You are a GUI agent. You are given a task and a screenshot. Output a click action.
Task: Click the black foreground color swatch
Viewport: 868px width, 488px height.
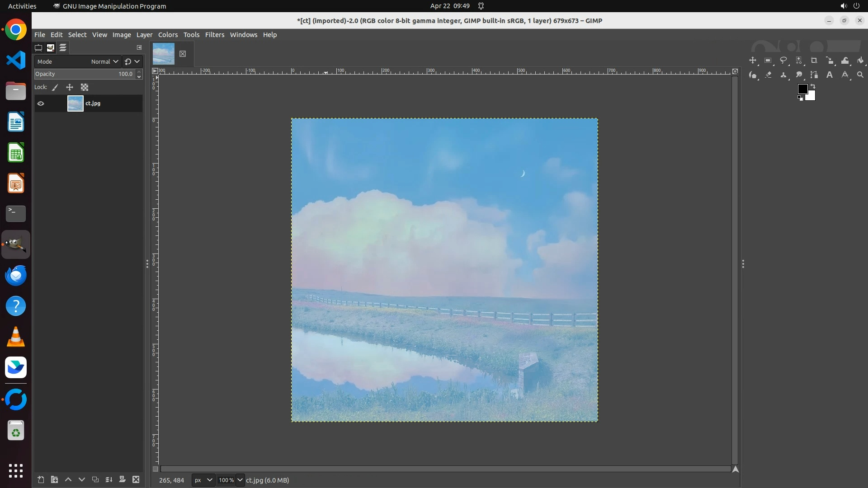(x=802, y=89)
